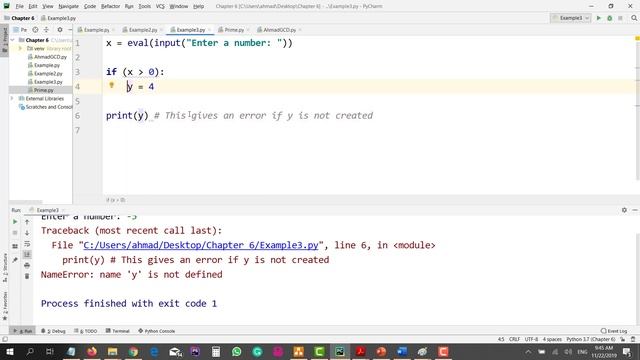Toggle scroll-to-end in Run console
Viewport: 640px width, 360px height.
(x=27, y=254)
